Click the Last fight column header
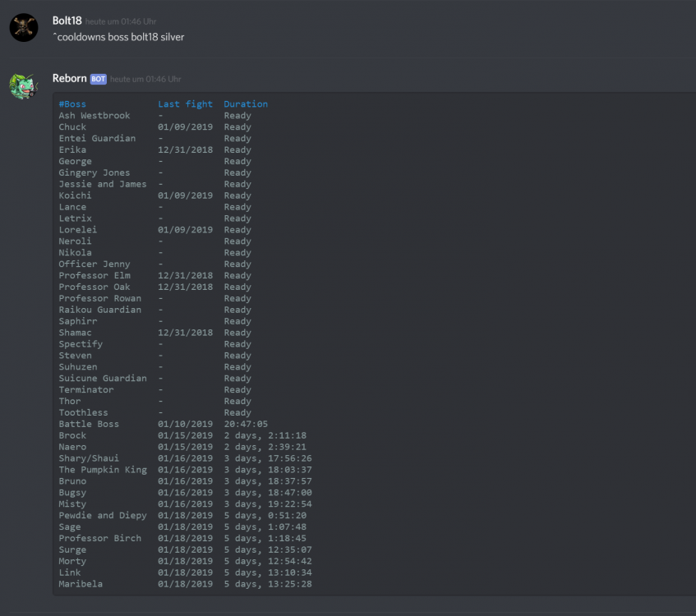 (x=185, y=104)
